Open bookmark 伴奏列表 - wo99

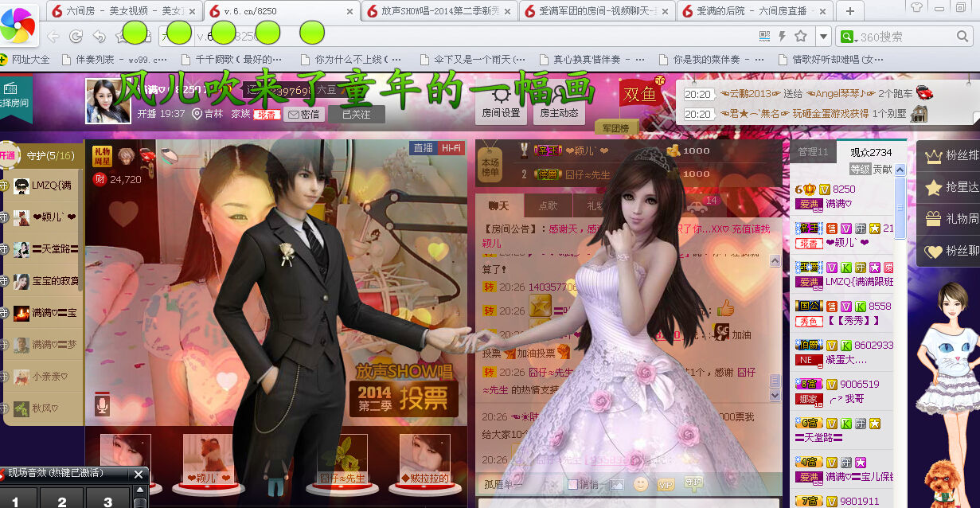tap(114, 60)
